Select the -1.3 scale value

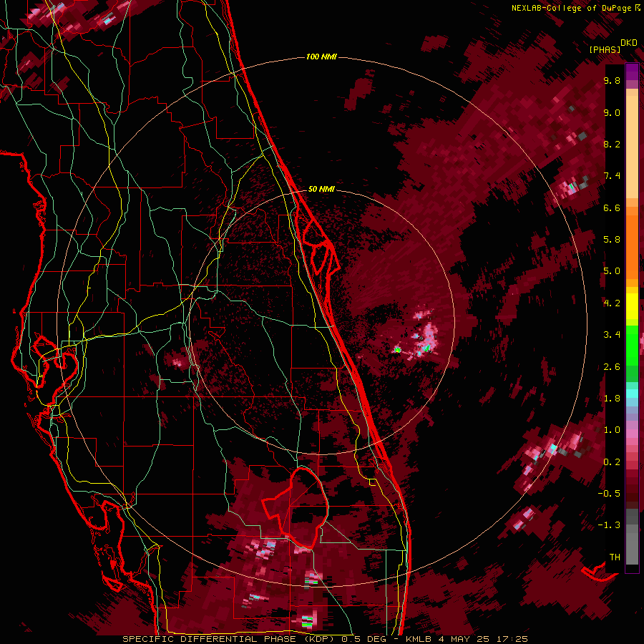coord(609,525)
